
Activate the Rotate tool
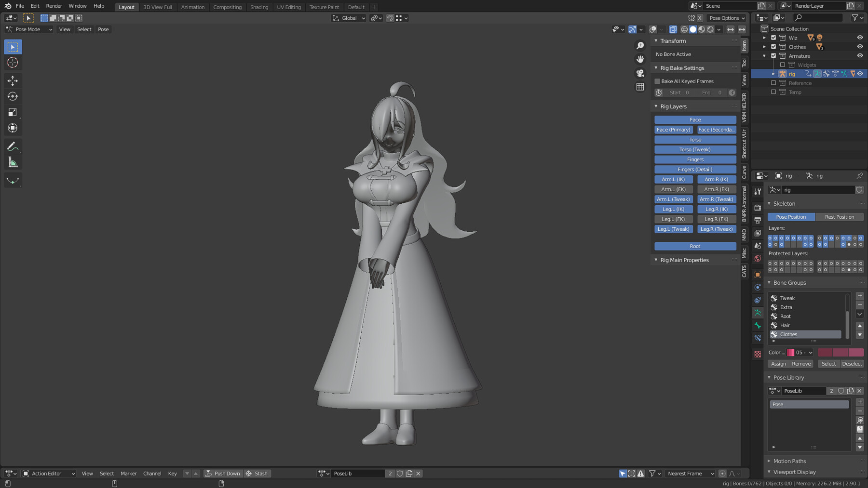click(13, 96)
